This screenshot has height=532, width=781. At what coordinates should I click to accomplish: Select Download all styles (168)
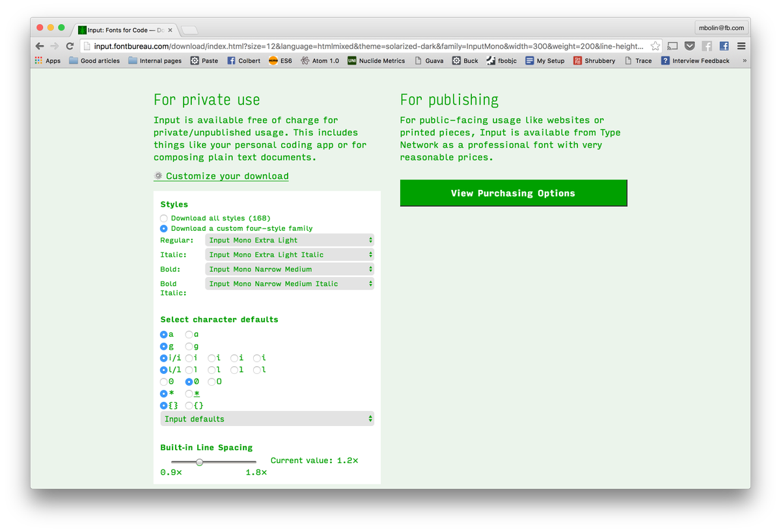click(164, 219)
